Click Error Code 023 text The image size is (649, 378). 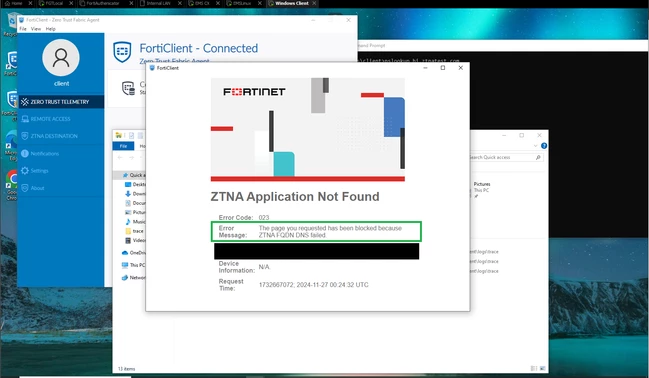(244, 217)
